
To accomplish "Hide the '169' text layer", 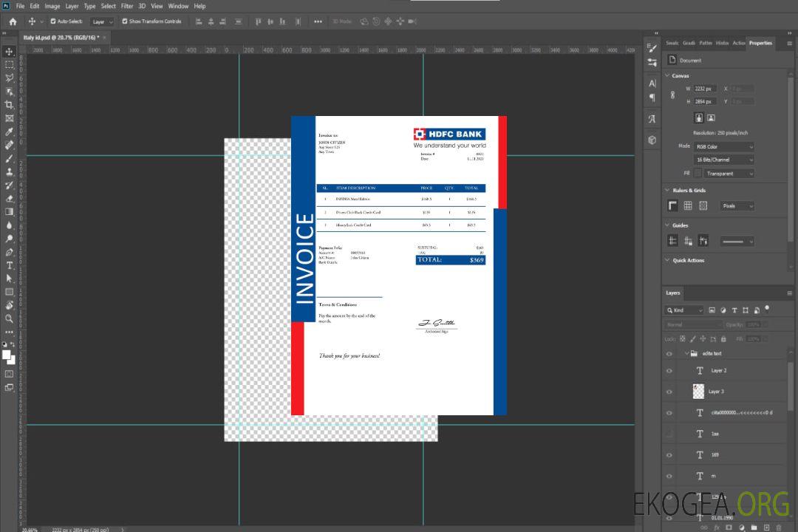I will 669,456.
